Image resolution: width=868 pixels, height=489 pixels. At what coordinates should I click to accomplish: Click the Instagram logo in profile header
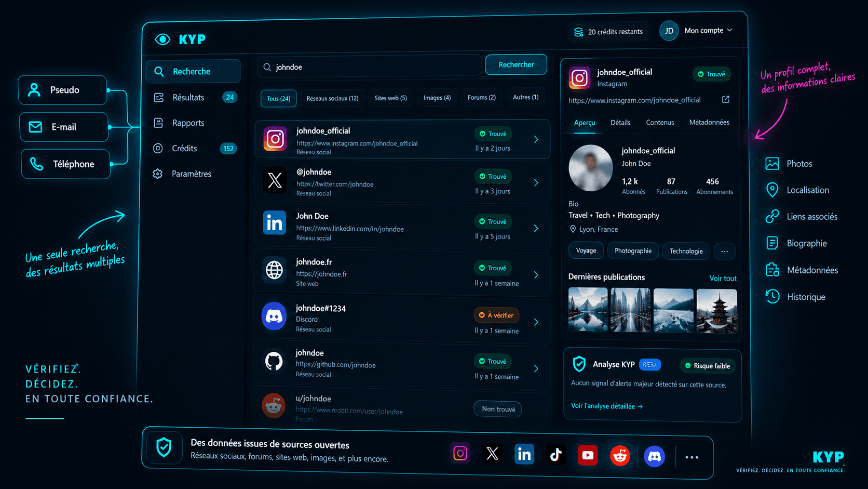point(579,78)
